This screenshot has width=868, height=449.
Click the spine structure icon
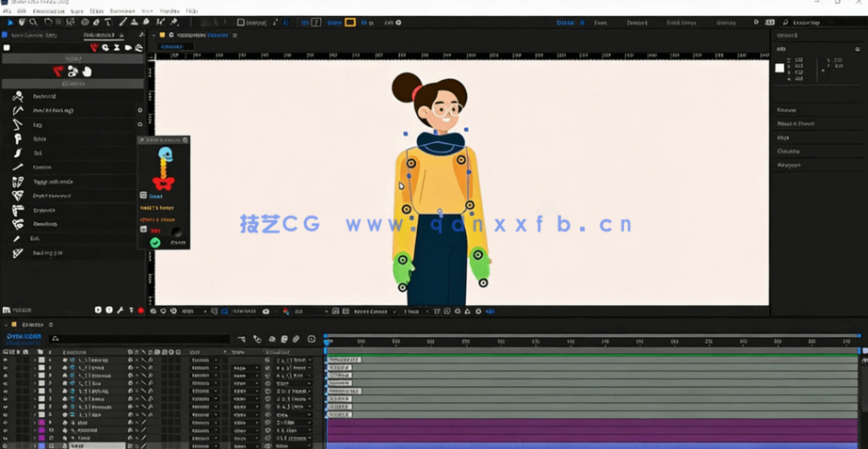click(18, 139)
